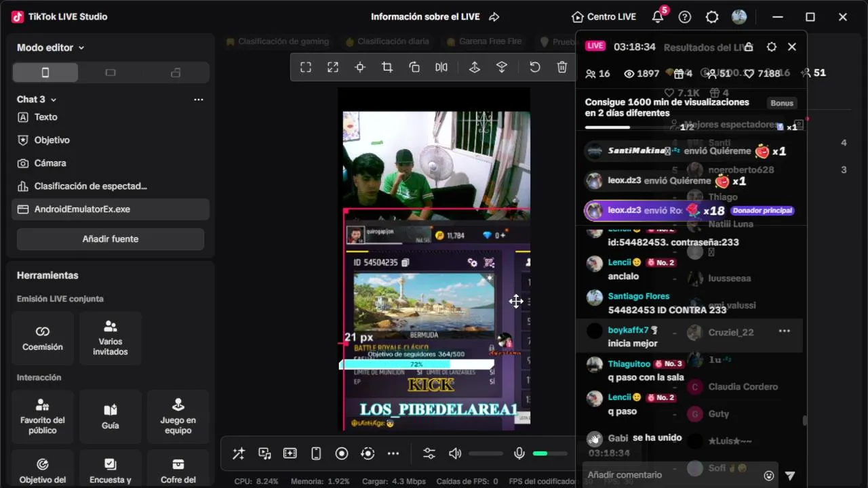Reset the source transform with undo arrow

click(535, 67)
